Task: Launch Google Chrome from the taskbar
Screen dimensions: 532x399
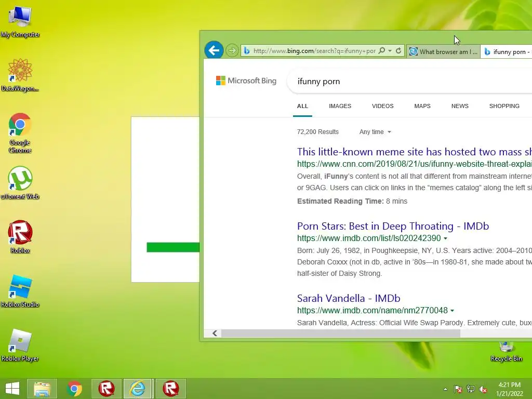Action: click(74, 389)
